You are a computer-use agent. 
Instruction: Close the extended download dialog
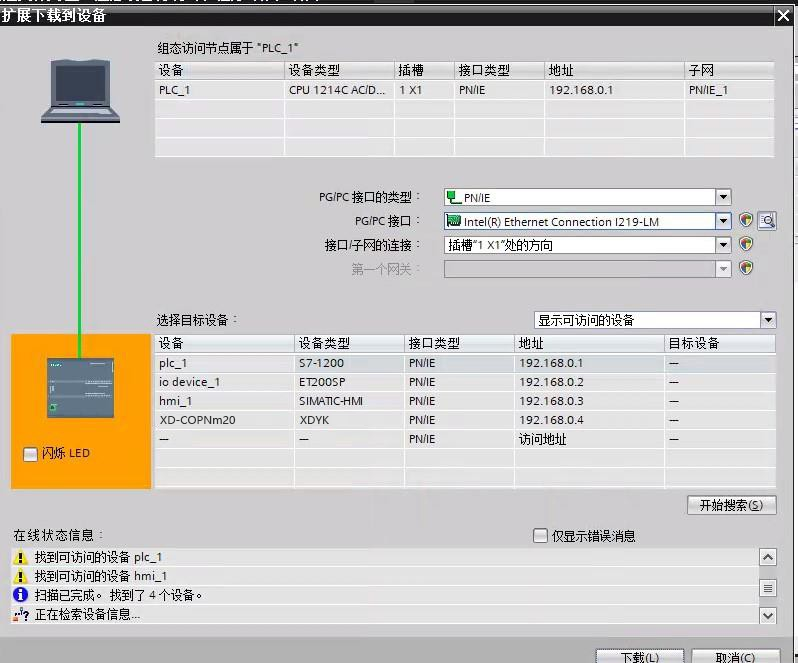783,16
